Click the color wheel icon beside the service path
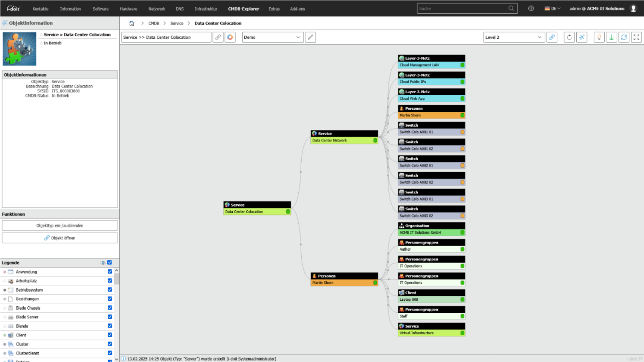Image resolution: width=644 pixels, height=362 pixels. (229, 37)
